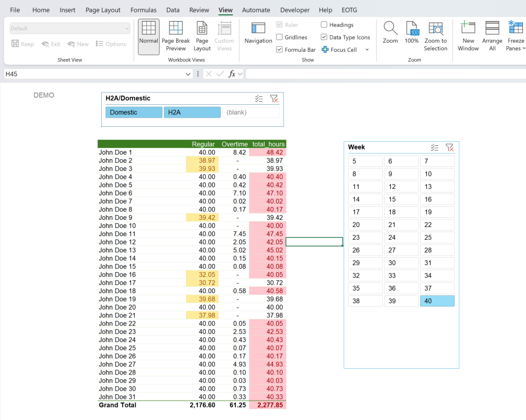Select John Doe 16 row label
The height and width of the screenshot is (420, 526).
point(117,275)
